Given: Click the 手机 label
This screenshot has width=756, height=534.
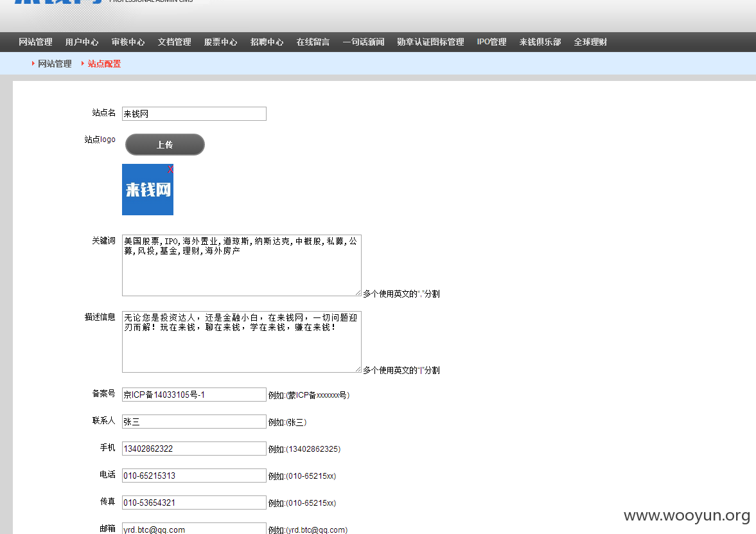Looking at the screenshot, I should [107, 448].
